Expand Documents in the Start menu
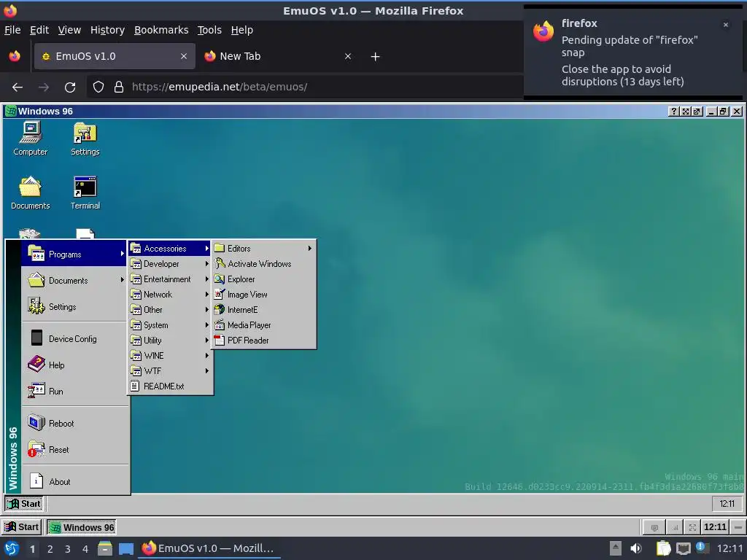 coord(75,281)
